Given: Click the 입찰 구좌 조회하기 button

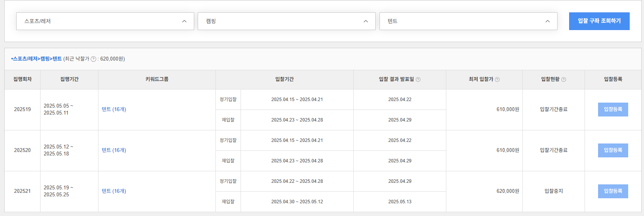Looking at the screenshot, I should (599, 21).
